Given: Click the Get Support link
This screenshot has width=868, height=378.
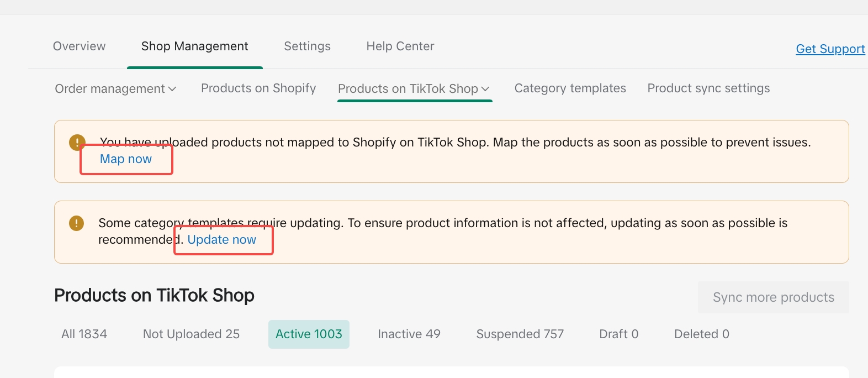Looking at the screenshot, I should coord(830,49).
